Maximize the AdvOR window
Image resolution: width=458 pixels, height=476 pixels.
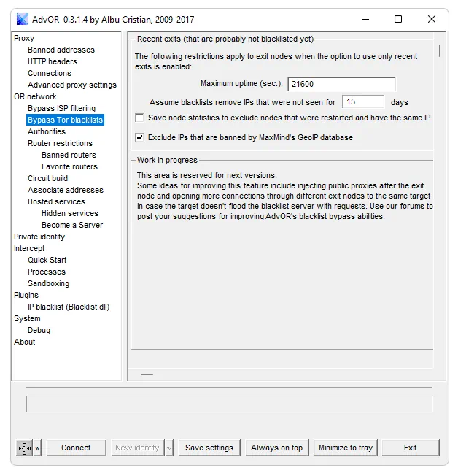click(398, 19)
